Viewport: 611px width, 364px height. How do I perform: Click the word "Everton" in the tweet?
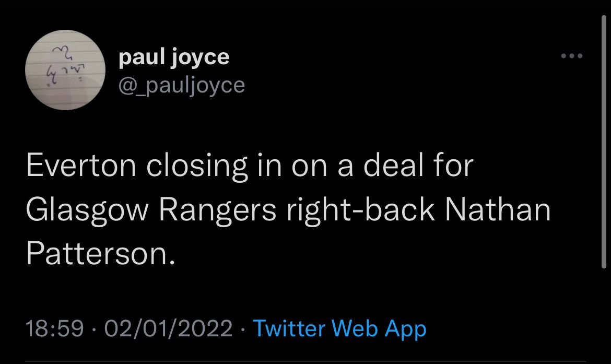81,166
